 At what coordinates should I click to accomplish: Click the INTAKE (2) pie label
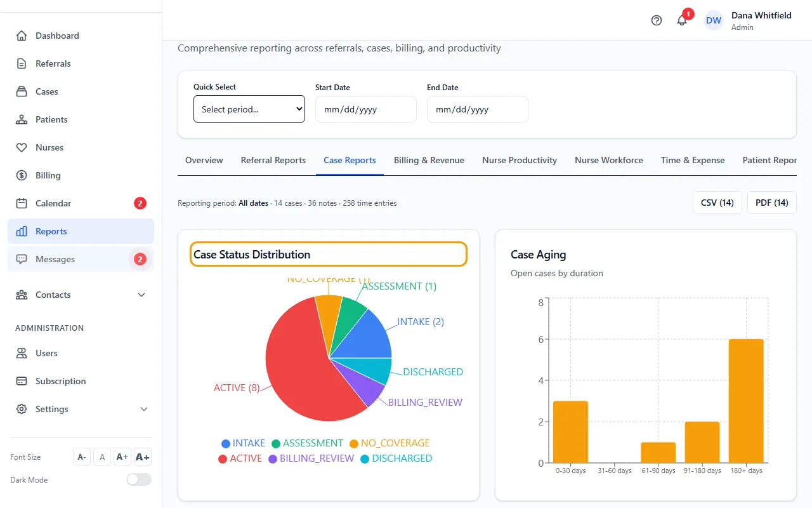[x=421, y=322]
